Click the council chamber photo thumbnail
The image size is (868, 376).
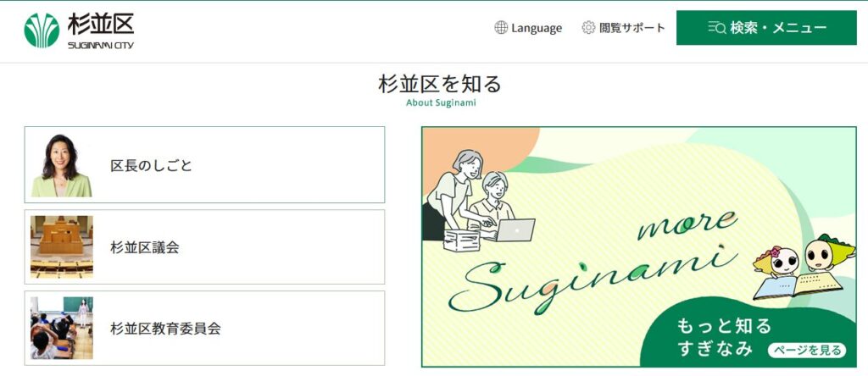pos(61,246)
